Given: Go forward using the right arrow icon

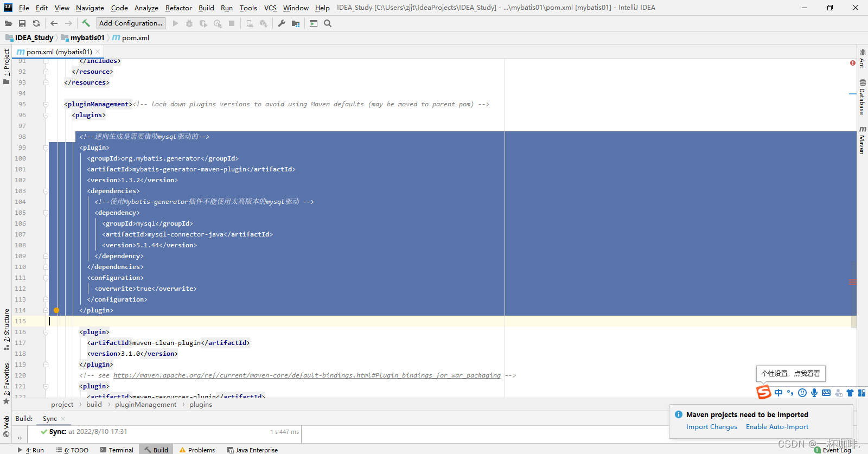Looking at the screenshot, I should coord(68,23).
